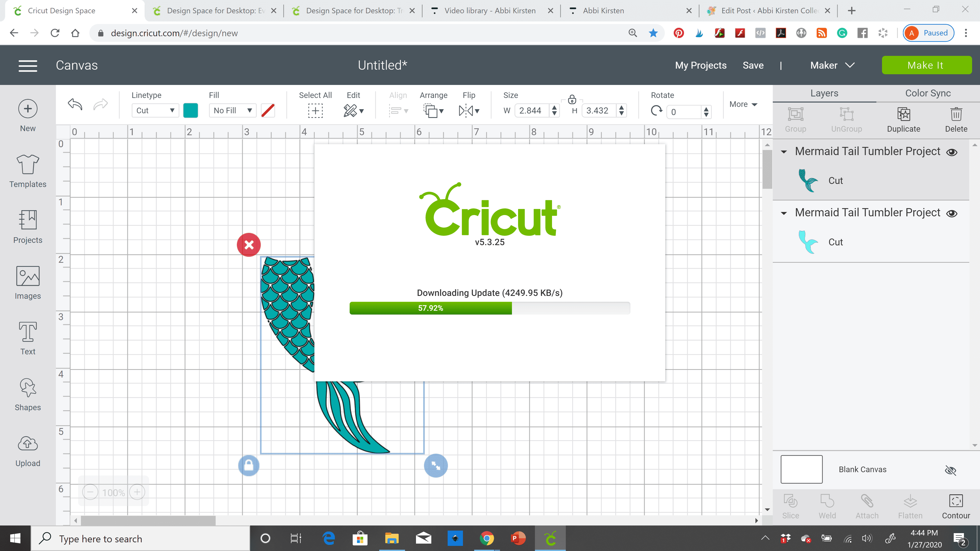Screen dimensions: 980x551
Task: Click Save in the header
Action: 753,65
